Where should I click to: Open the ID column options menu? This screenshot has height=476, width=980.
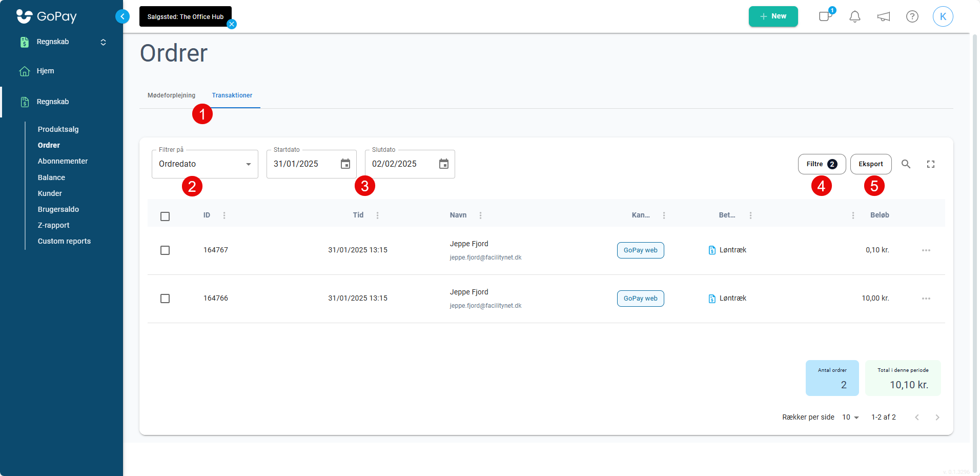tap(224, 215)
